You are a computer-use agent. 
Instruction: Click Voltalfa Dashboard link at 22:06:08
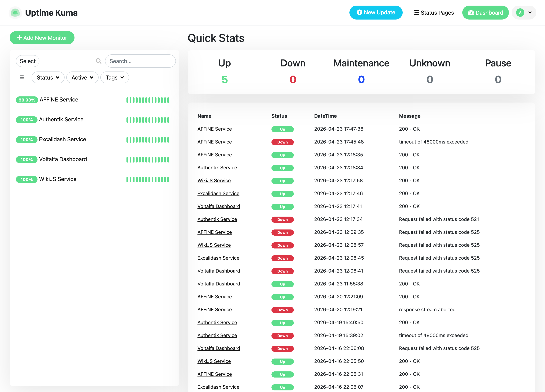(x=219, y=348)
